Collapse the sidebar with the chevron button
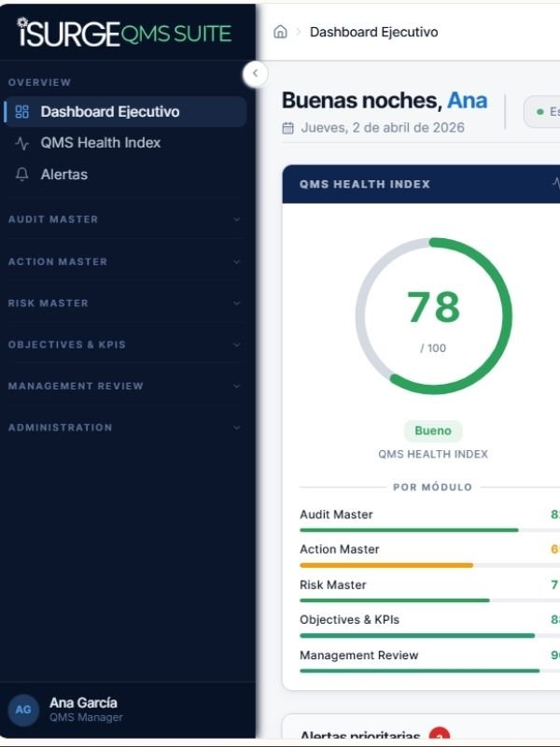The height and width of the screenshot is (747, 560). point(255,74)
